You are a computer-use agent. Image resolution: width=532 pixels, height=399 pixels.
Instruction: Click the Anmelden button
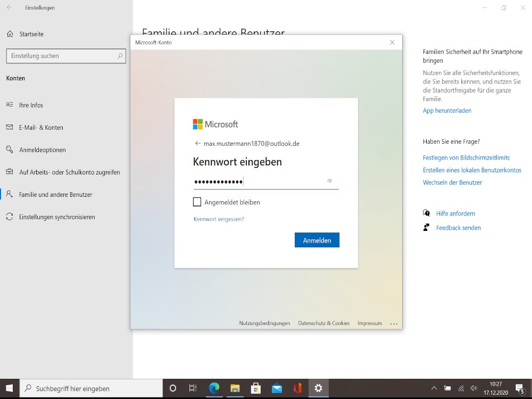pyautogui.click(x=317, y=240)
